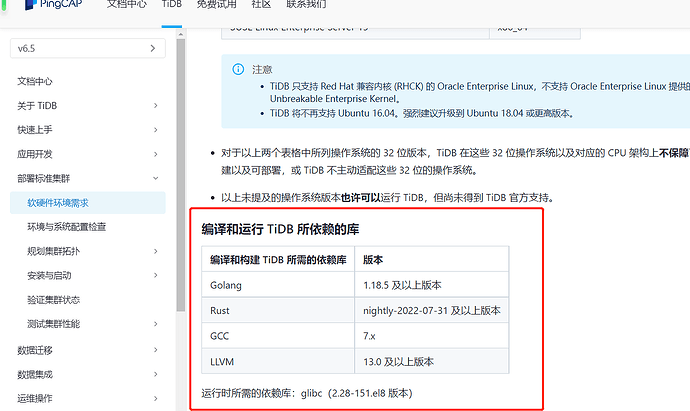Click the glibc runtime dependency line
Viewport: 690px width, 411px height.
[307, 393]
